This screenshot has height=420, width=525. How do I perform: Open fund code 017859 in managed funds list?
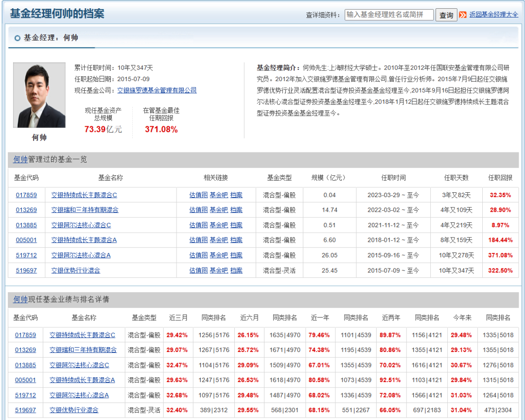click(26, 195)
